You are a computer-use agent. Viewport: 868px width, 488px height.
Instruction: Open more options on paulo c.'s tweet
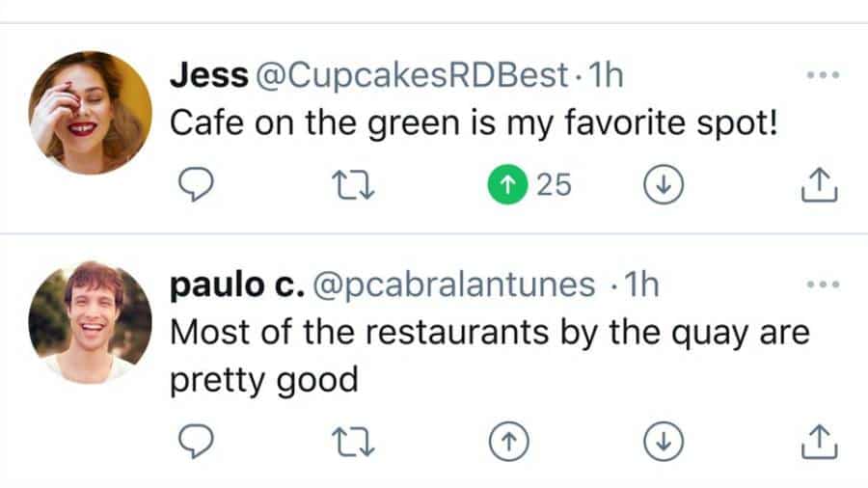pos(822,285)
